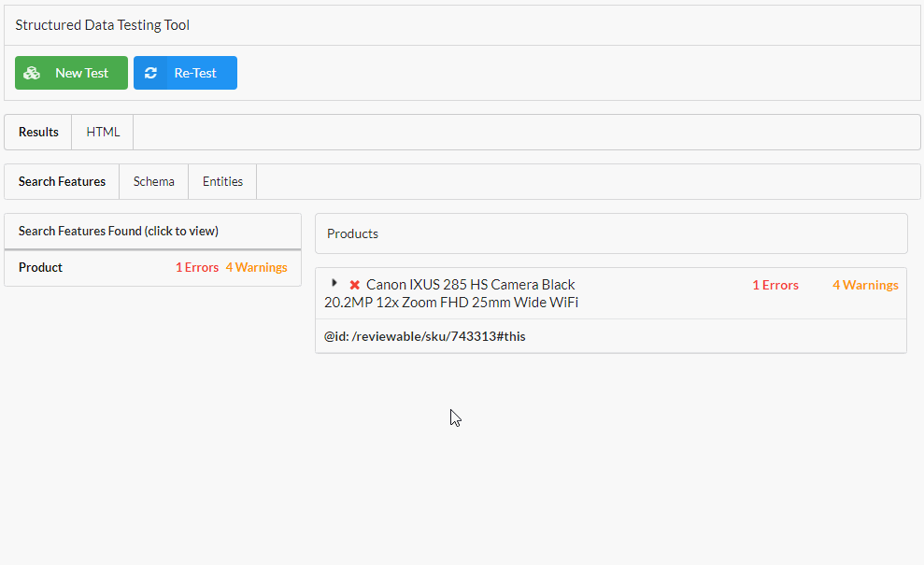
Task: Click the @id /reviewable/sku/743313 link
Action: pos(424,335)
